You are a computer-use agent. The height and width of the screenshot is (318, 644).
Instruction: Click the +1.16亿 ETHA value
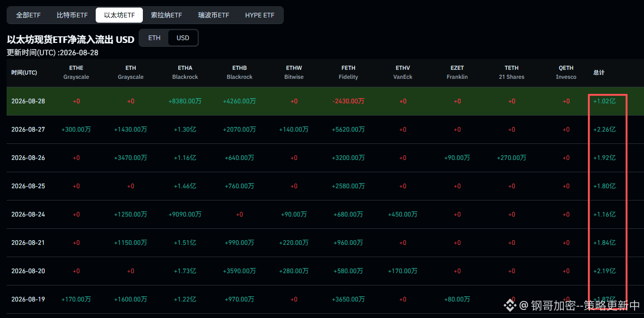tap(185, 158)
